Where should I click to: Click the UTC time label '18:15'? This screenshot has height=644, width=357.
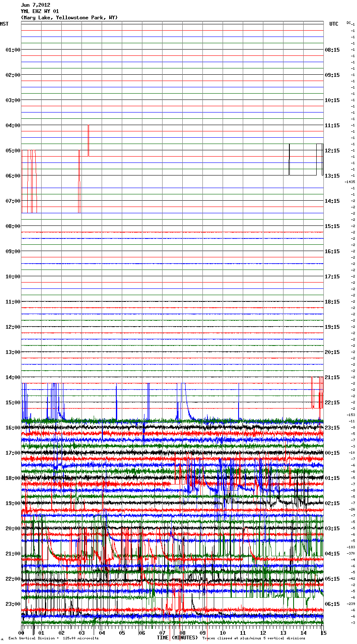(x=332, y=302)
